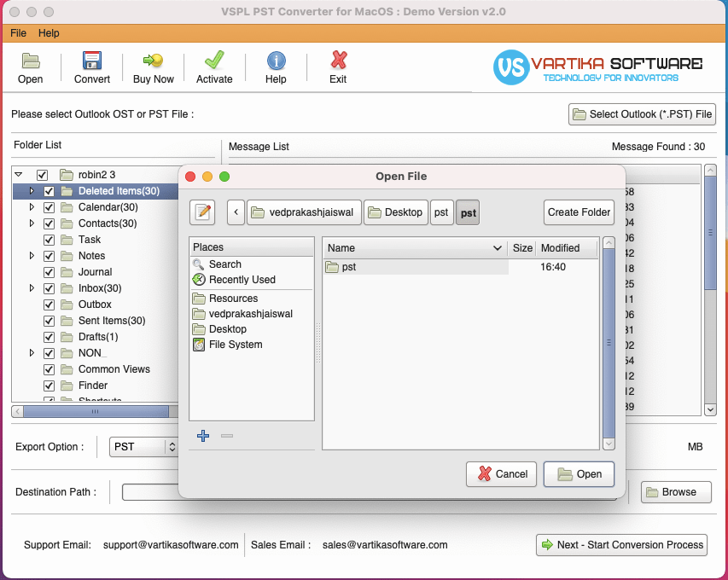Image resolution: width=728 pixels, height=580 pixels.
Task: Toggle the Calendar(30) checkbox
Action: 49,207
